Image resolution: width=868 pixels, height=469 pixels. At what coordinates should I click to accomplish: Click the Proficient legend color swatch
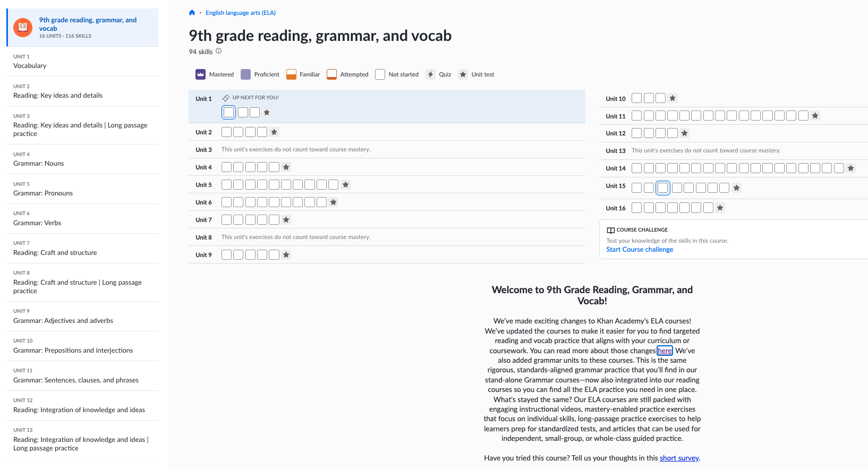pyautogui.click(x=245, y=74)
